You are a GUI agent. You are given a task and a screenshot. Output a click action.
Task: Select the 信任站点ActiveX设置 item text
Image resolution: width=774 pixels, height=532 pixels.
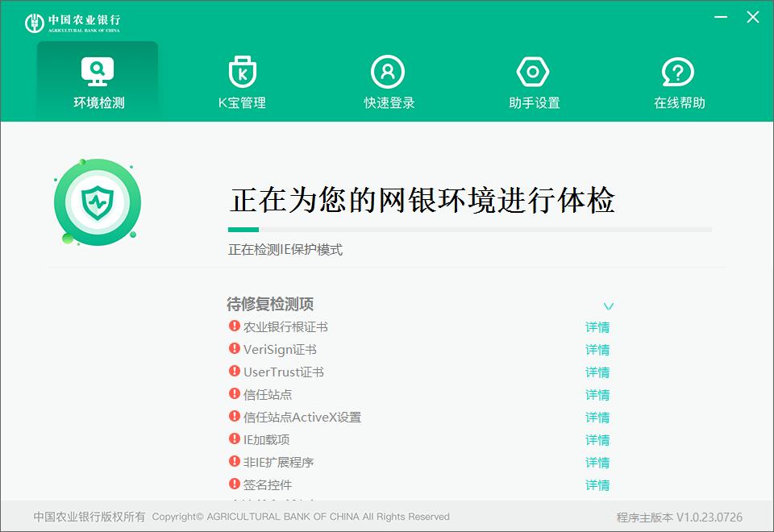(302, 418)
